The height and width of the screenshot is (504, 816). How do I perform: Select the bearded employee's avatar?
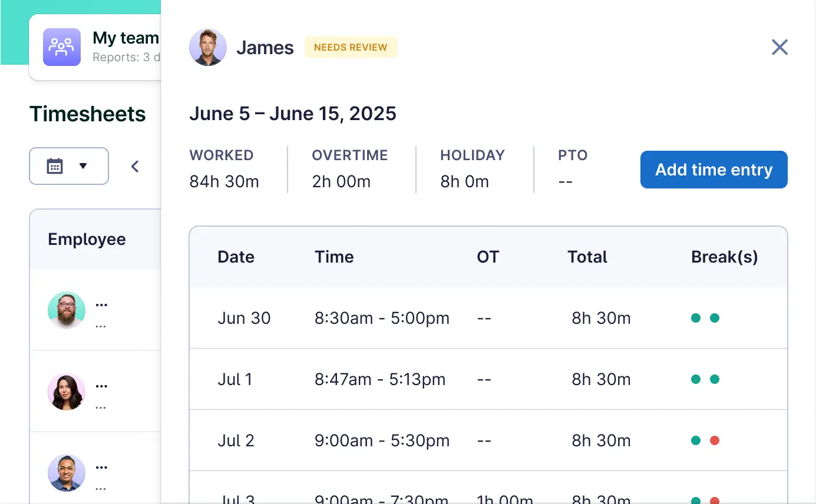pyautogui.click(x=67, y=310)
